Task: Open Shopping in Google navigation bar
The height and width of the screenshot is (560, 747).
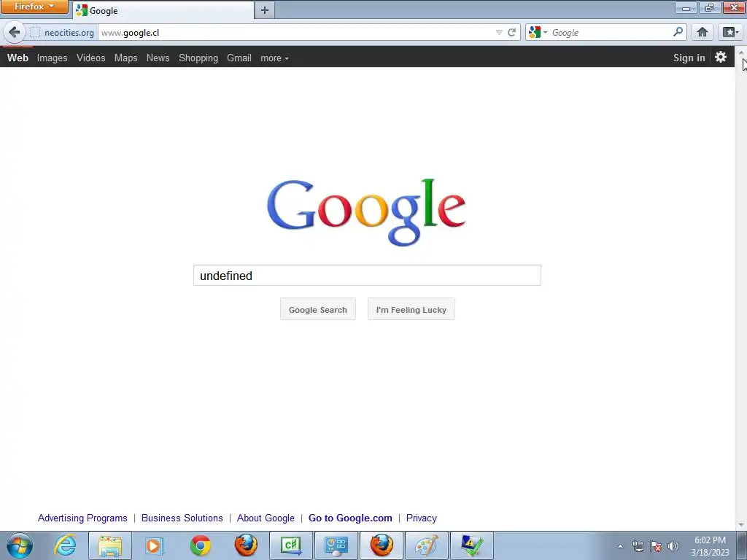Action: pos(198,58)
